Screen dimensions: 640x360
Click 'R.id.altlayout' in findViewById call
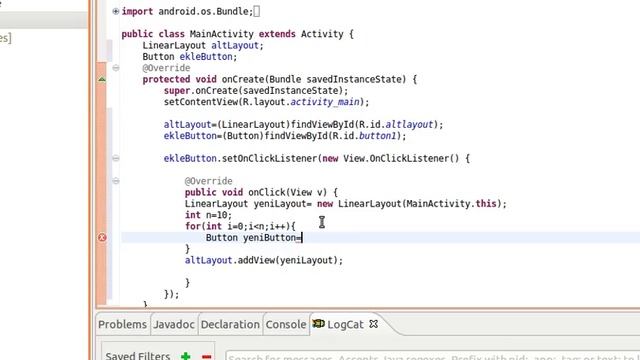pos(396,124)
